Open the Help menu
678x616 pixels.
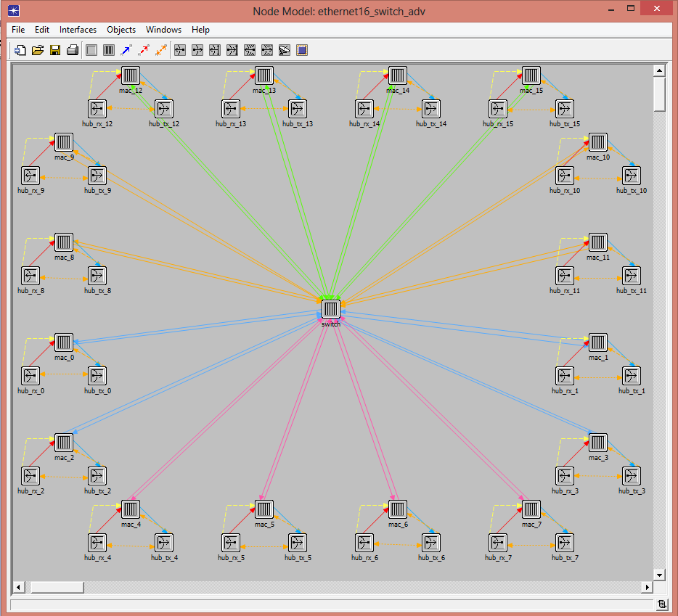point(200,30)
